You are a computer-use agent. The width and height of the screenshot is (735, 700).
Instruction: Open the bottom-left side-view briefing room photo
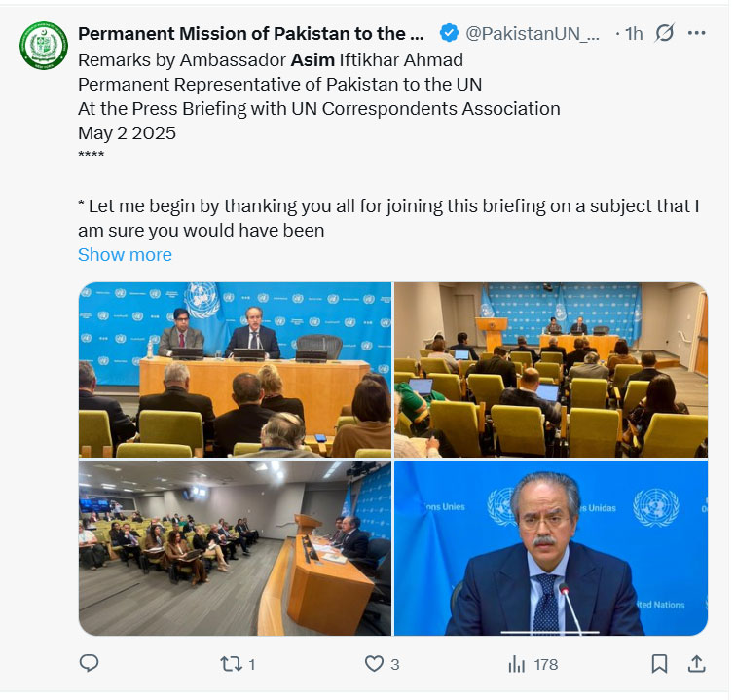click(x=235, y=548)
